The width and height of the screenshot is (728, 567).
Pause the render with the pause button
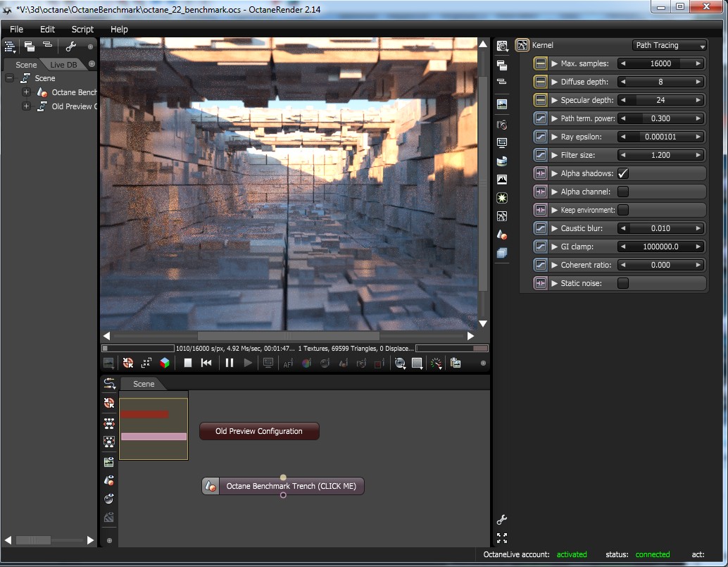click(229, 363)
